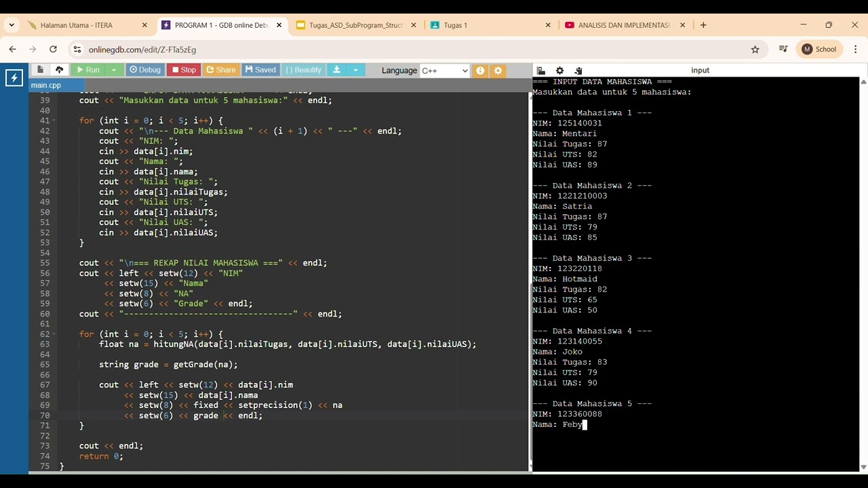
Task: Expand the Run button dropdown arrow
Action: (114, 70)
